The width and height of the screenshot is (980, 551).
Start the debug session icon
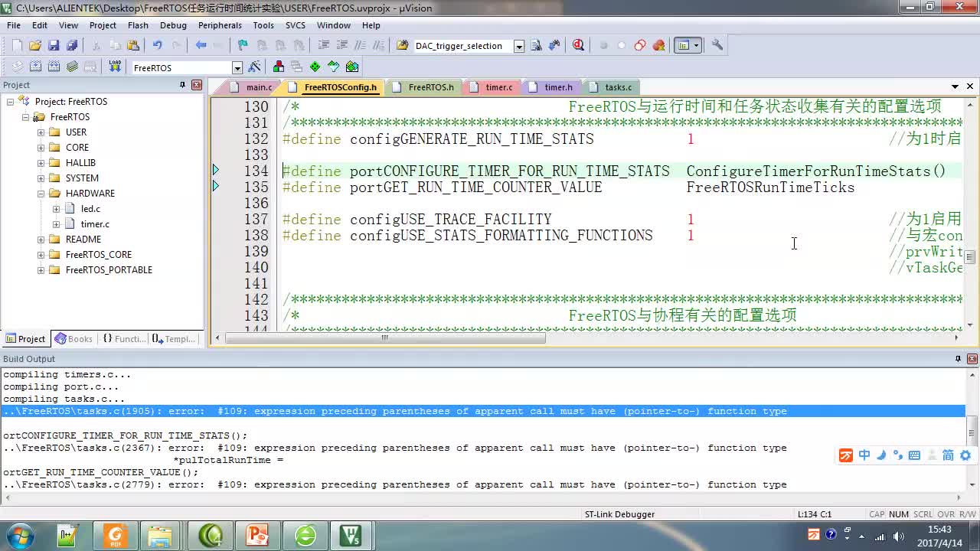[x=578, y=46]
